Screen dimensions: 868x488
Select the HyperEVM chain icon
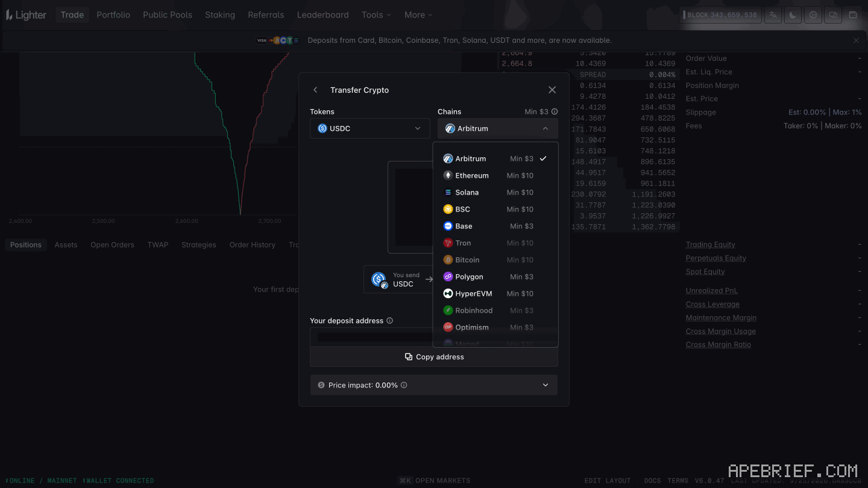pos(448,293)
